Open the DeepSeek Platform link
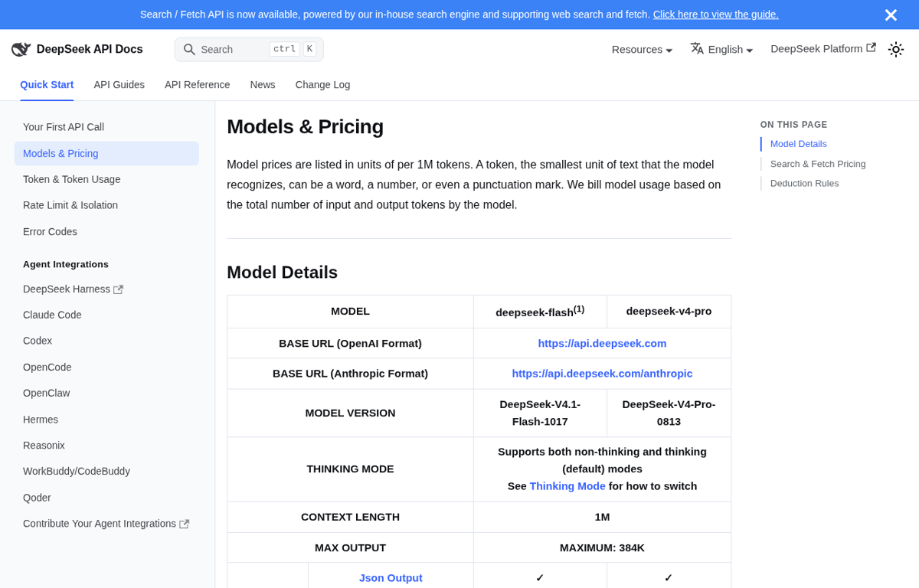The width and height of the screenshot is (919, 588). point(823,48)
